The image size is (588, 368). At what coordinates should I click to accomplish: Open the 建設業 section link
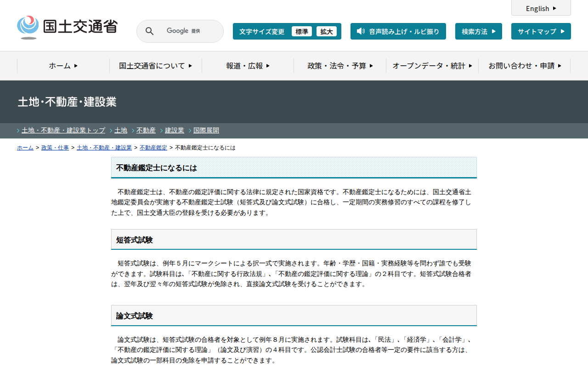click(x=175, y=130)
